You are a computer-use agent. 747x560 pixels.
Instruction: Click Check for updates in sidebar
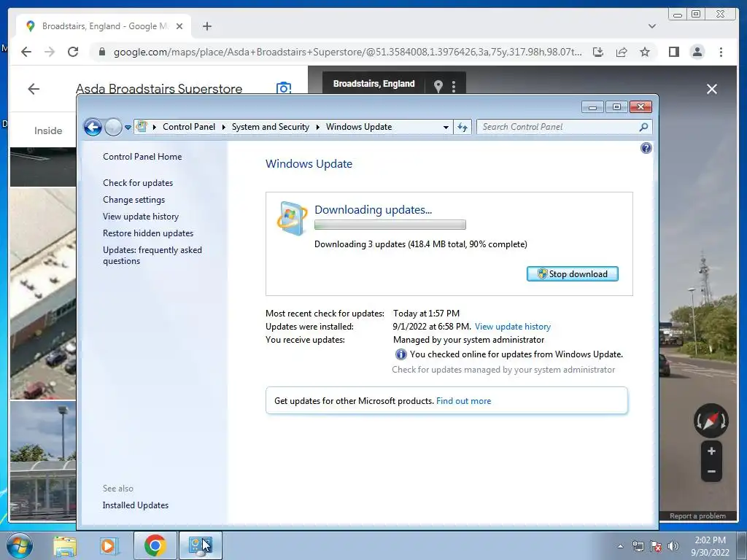138,183
